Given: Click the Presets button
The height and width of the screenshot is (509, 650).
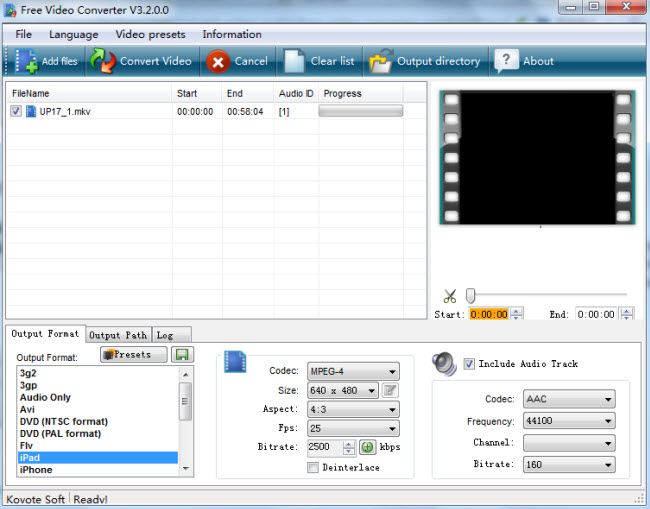Looking at the screenshot, I should tap(133, 355).
